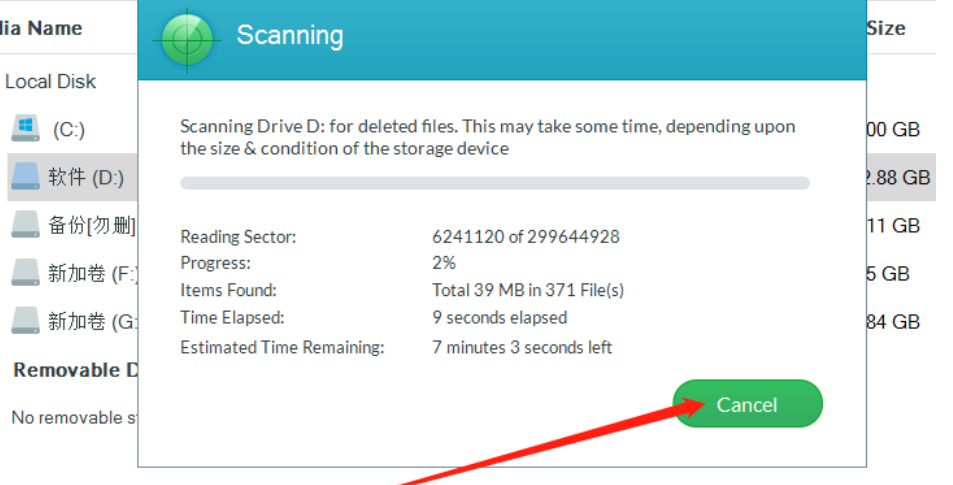The height and width of the screenshot is (485, 953).
Task: Click the Windows logo drive icon for C:
Action: [x=23, y=128]
